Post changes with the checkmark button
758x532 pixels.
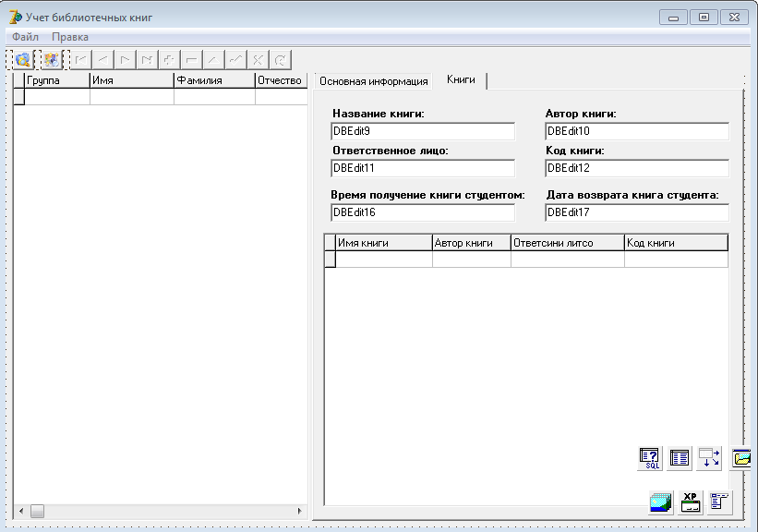point(236,60)
